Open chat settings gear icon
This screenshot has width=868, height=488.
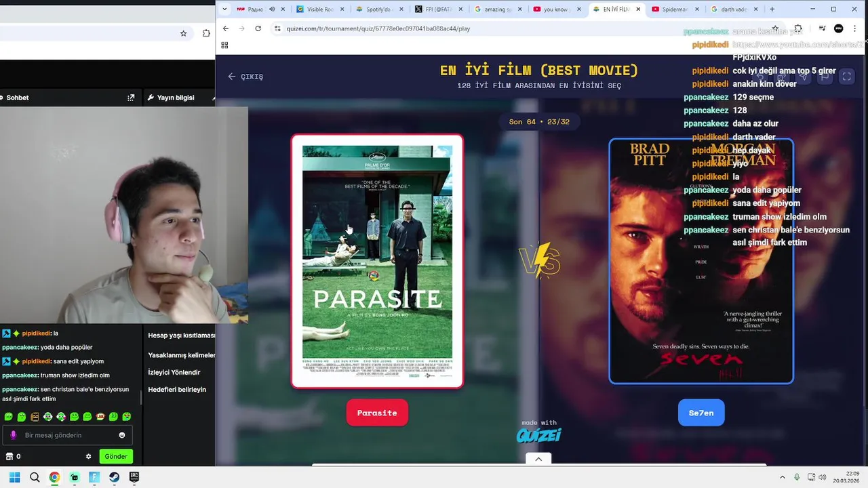88,456
